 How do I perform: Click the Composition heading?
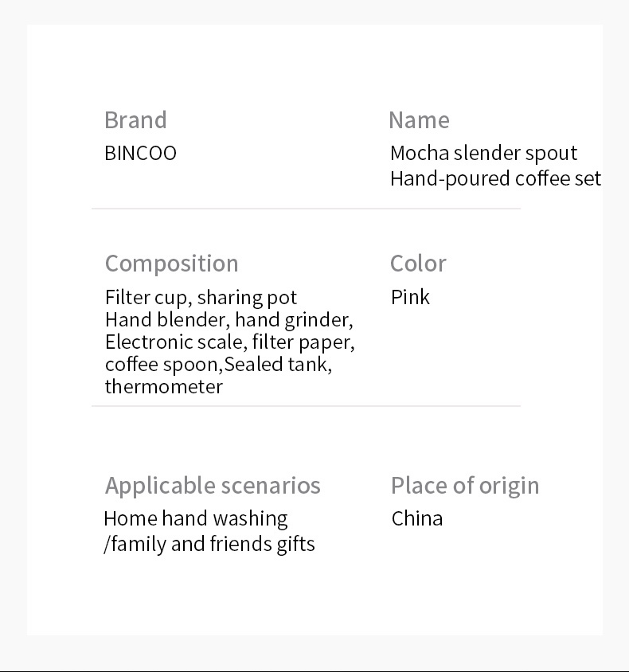(171, 263)
